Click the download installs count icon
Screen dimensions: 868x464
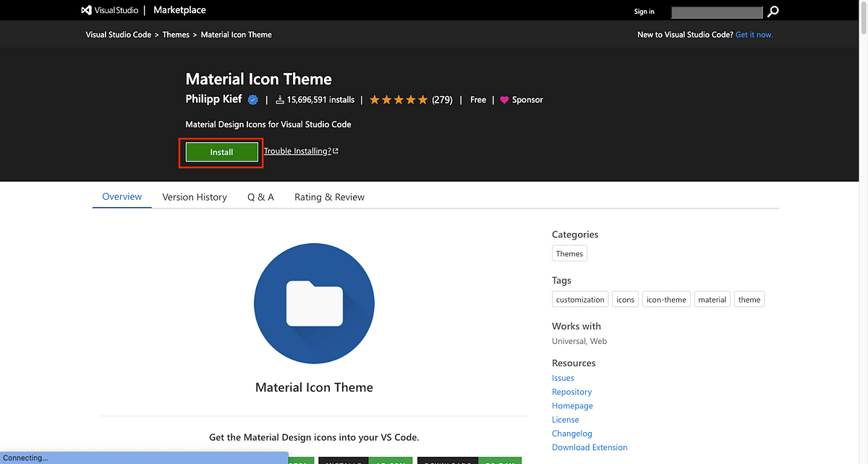click(280, 100)
